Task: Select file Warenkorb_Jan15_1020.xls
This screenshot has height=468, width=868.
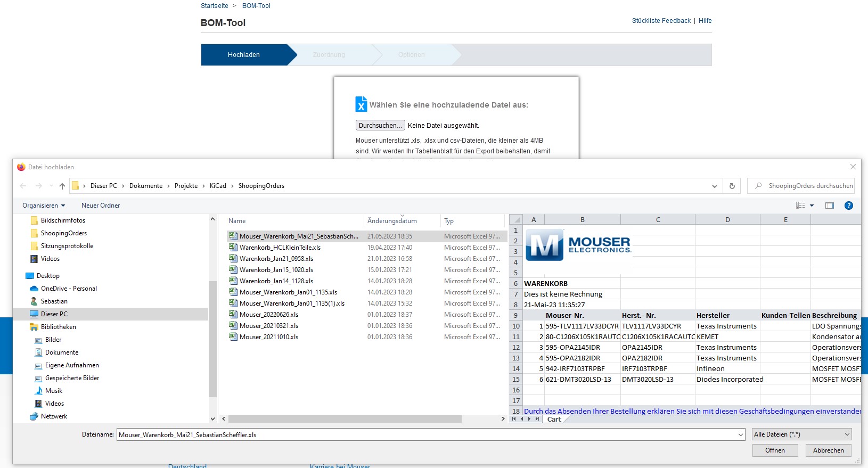Action: (x=276, y=270)
